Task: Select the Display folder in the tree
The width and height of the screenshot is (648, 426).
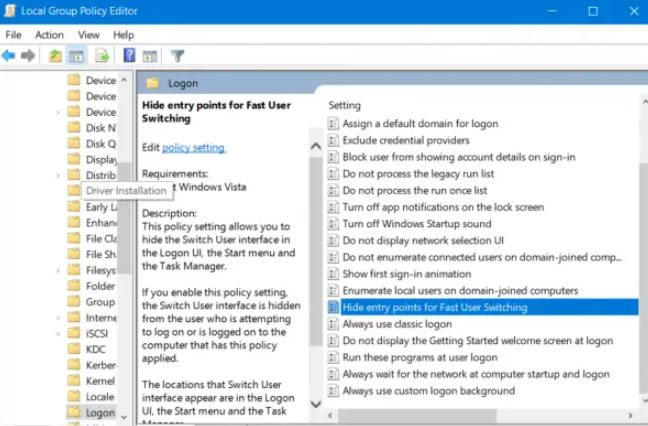Action: [x=101, y=159]
